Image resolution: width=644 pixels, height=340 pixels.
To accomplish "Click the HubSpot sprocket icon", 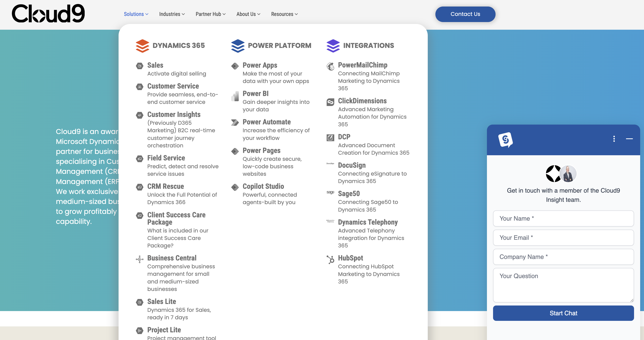I will [330, 260].
